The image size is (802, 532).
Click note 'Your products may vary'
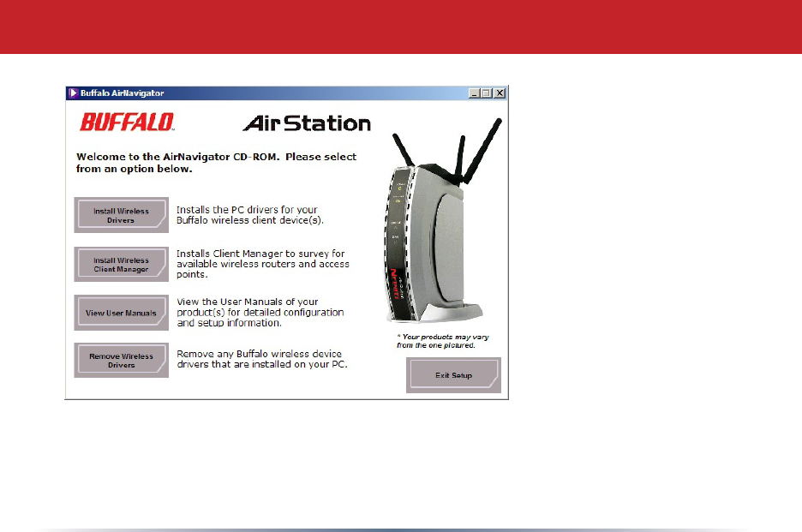point(446,337)
